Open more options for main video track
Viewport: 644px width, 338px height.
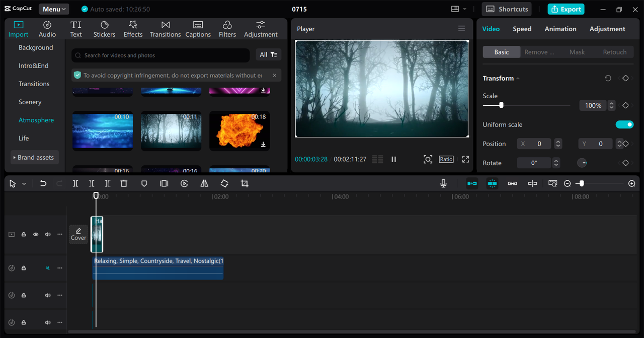coord(60,234)
